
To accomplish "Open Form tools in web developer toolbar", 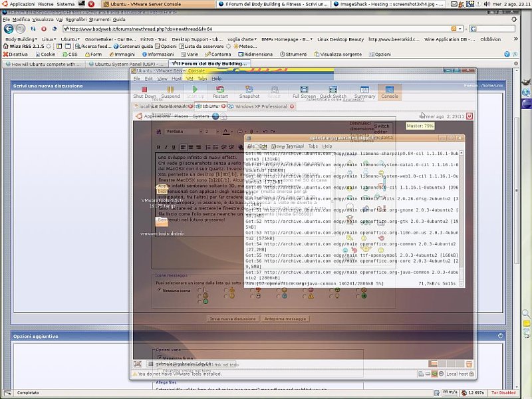I will (93, 55).
